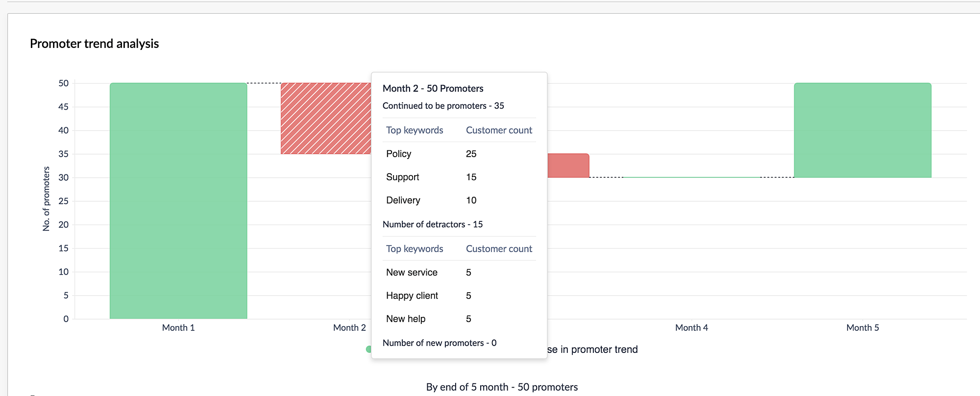This screenshot has height=396, width=980.
Task: Select the hatched red Month 2 bar
Action: coord(325,118)
